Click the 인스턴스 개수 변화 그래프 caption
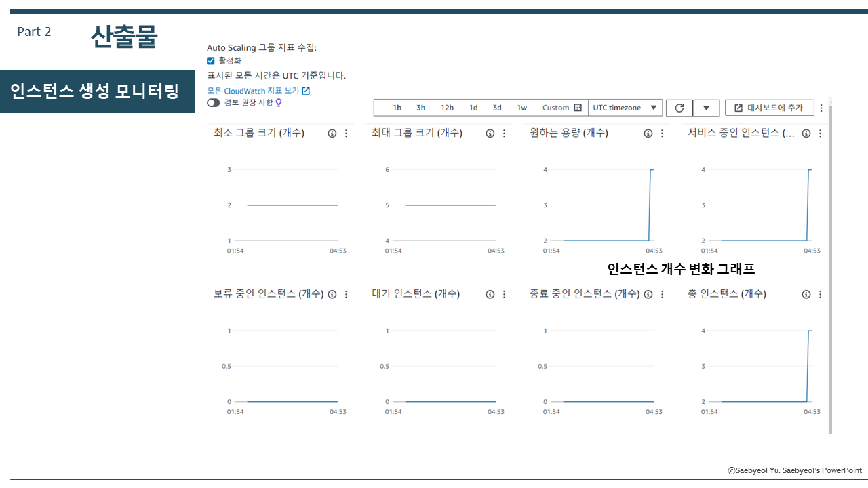Screen dimensions: 868x488 coord(681,269)
